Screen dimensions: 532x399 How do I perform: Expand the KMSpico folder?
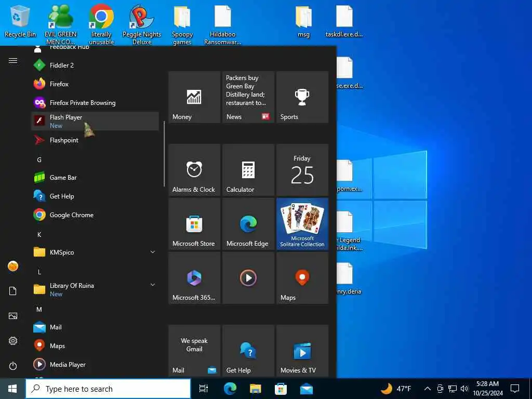pyautogui.click(x=95, y=252)
